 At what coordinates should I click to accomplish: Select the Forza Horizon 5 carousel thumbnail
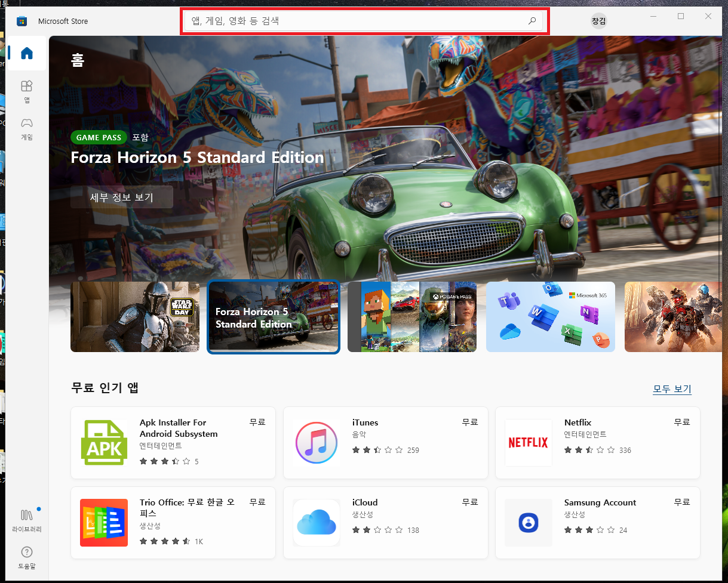pyautogui.click(x=274, y=317)
